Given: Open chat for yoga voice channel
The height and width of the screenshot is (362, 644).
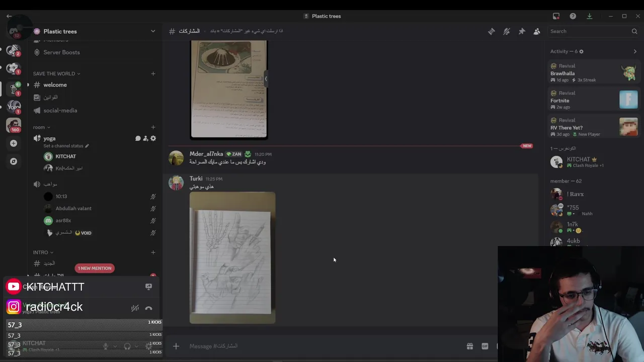Looking at the screenshot, I should click(137, 138).
